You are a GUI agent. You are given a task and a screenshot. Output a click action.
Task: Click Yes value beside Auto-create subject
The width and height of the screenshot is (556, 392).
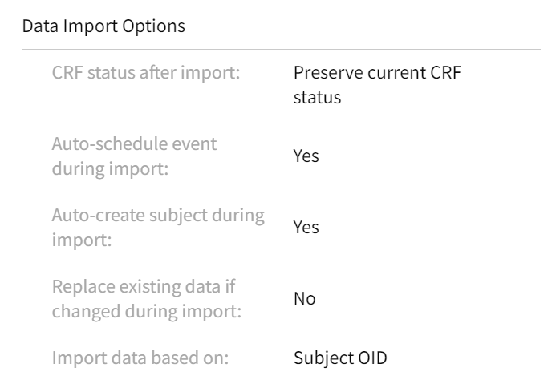306,228
